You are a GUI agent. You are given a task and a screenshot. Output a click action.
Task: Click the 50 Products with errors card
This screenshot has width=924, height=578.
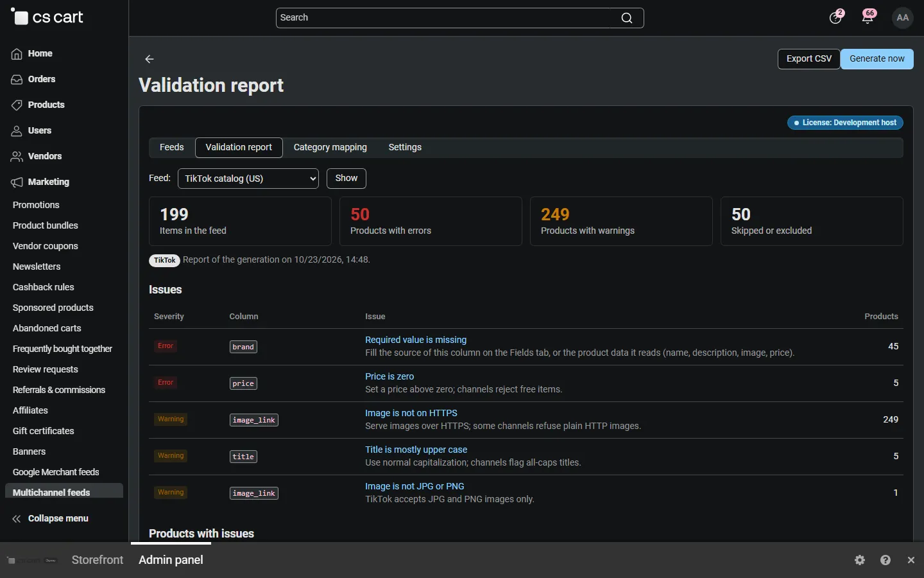point(431,221)
